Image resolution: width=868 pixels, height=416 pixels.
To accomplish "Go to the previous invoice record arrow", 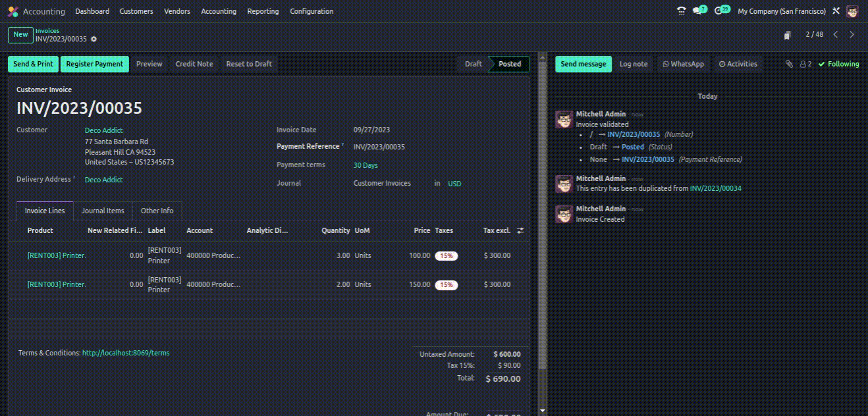I will pyautogui.click(x=835, y=34).
